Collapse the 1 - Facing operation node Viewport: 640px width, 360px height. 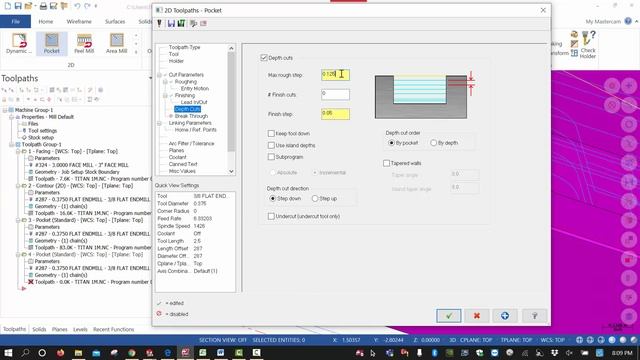point(18,151)
